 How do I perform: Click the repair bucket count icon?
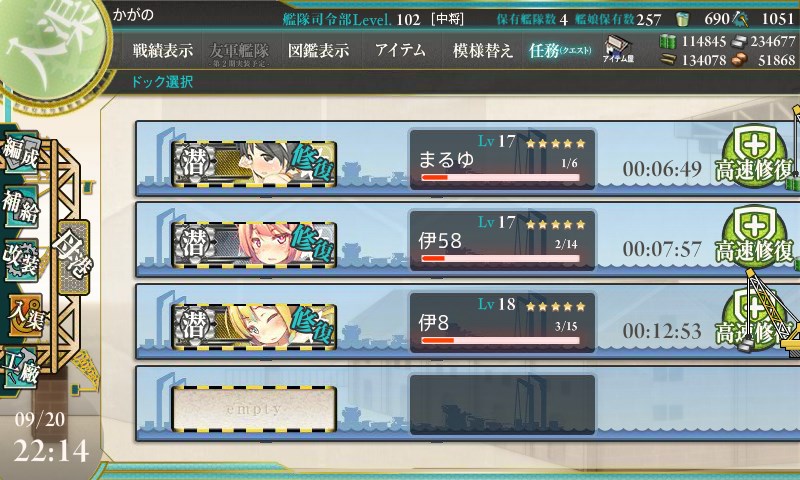(683, 19)
